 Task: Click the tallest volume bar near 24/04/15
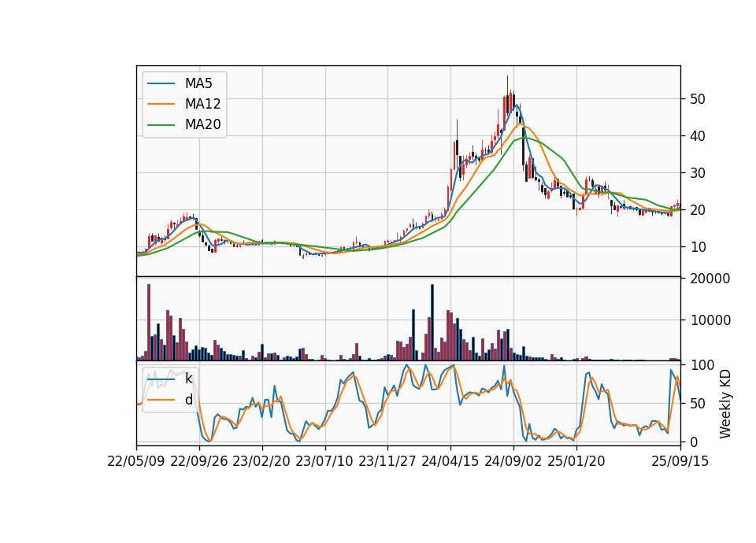coord(432,323)
